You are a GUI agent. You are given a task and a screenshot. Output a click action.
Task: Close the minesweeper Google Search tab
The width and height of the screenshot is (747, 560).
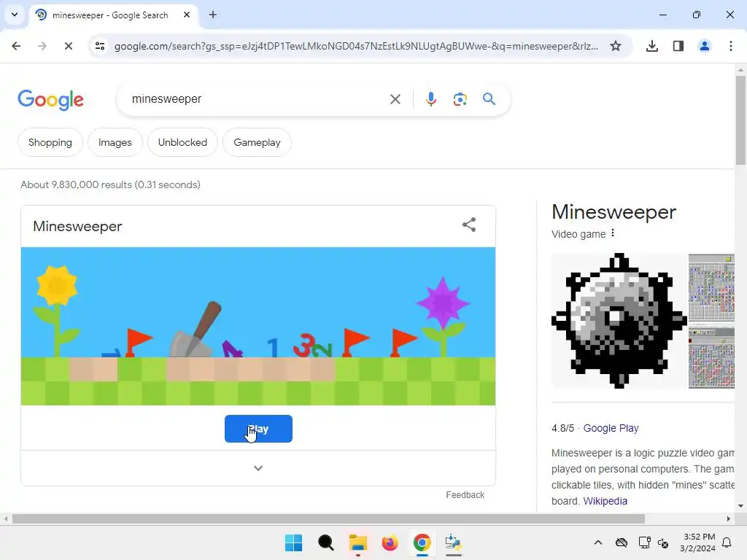187,15
